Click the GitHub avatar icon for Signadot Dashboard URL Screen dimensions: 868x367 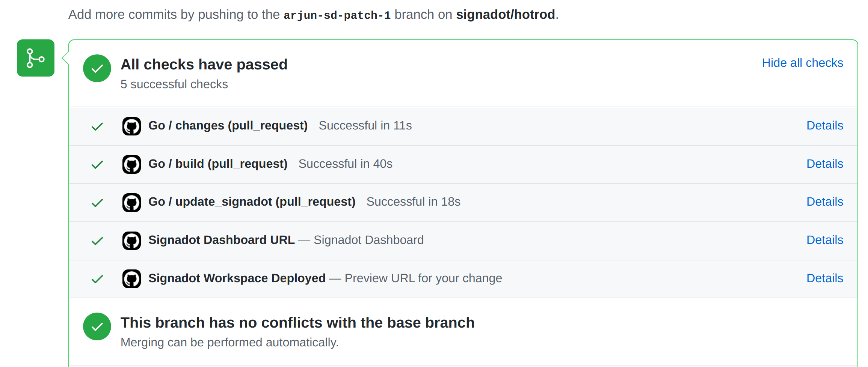coord(131,241)
